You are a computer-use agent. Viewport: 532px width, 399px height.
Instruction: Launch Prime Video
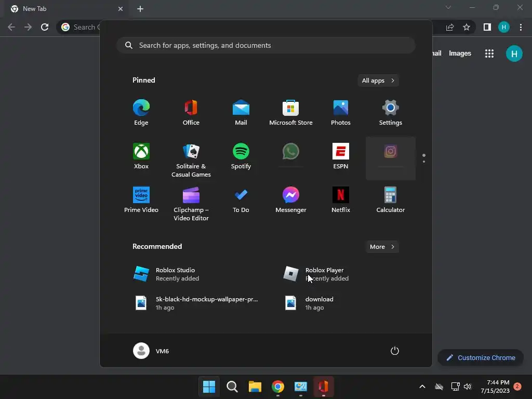click(141, 200)
